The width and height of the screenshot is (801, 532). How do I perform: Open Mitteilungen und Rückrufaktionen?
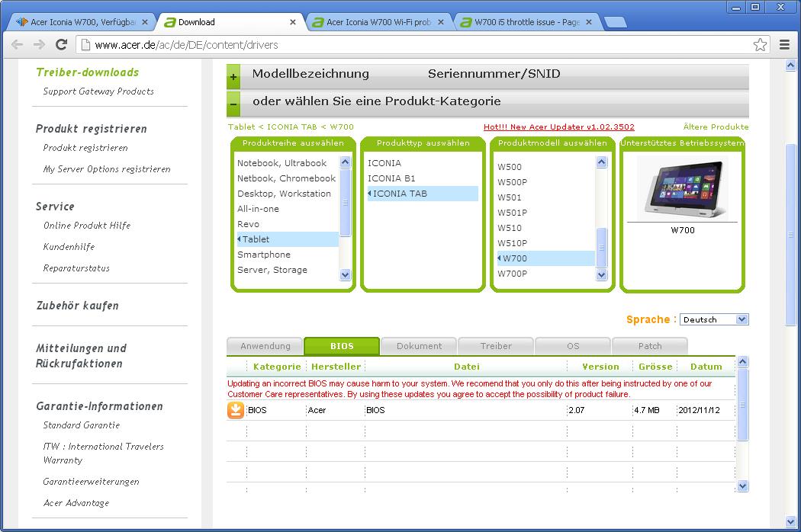click(81, 356)
